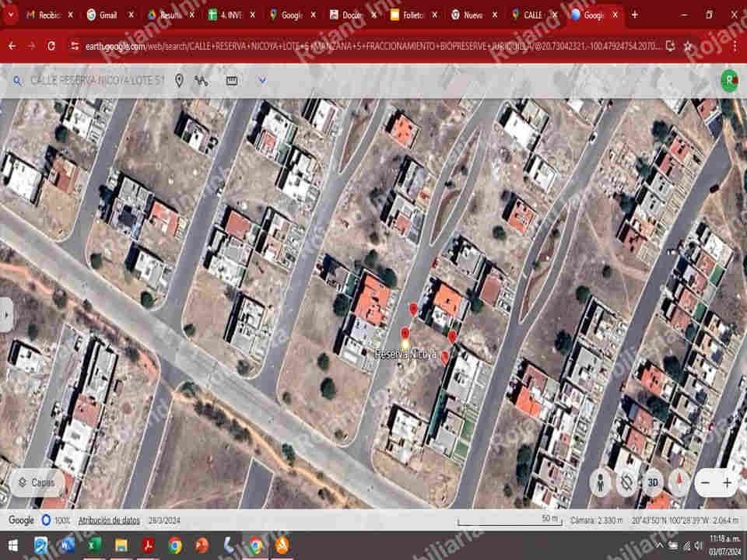This screenshot has height=560, width=747.
Task: Select the draw path tool icon
Action: [x=201, y=81]
